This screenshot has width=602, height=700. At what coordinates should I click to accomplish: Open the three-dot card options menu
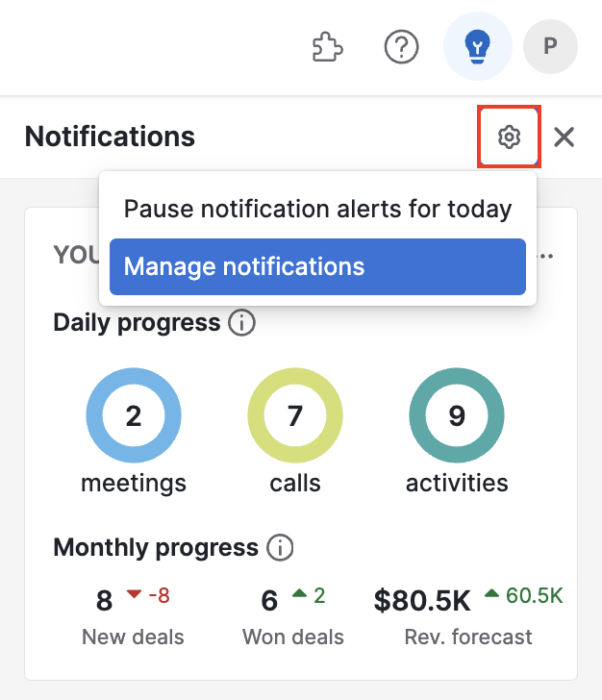[545, 256]
